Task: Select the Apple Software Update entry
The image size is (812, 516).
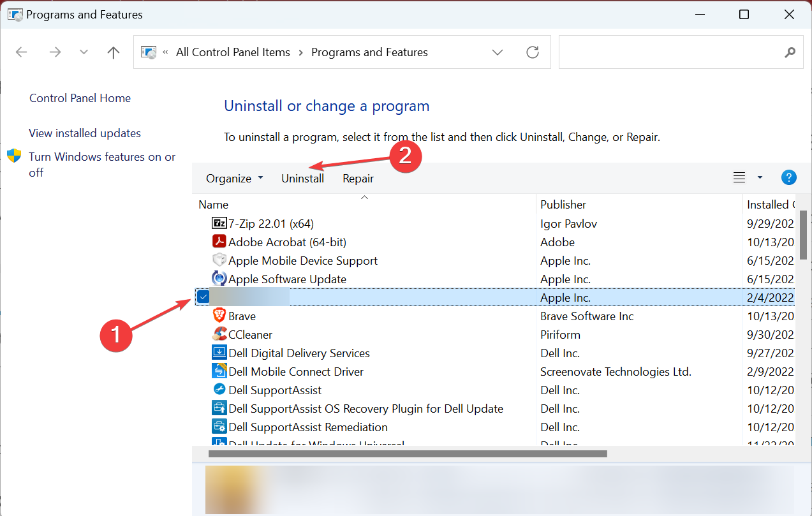Action: 288,279
